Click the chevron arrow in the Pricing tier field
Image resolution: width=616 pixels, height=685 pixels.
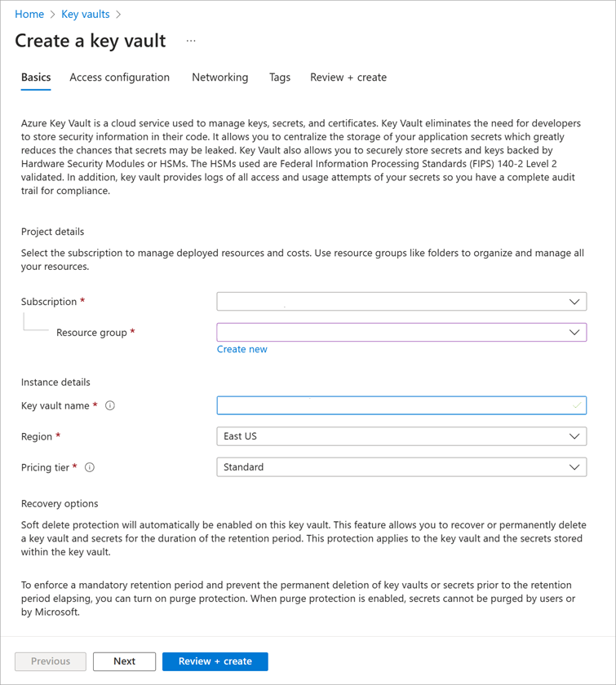[574, 467]
